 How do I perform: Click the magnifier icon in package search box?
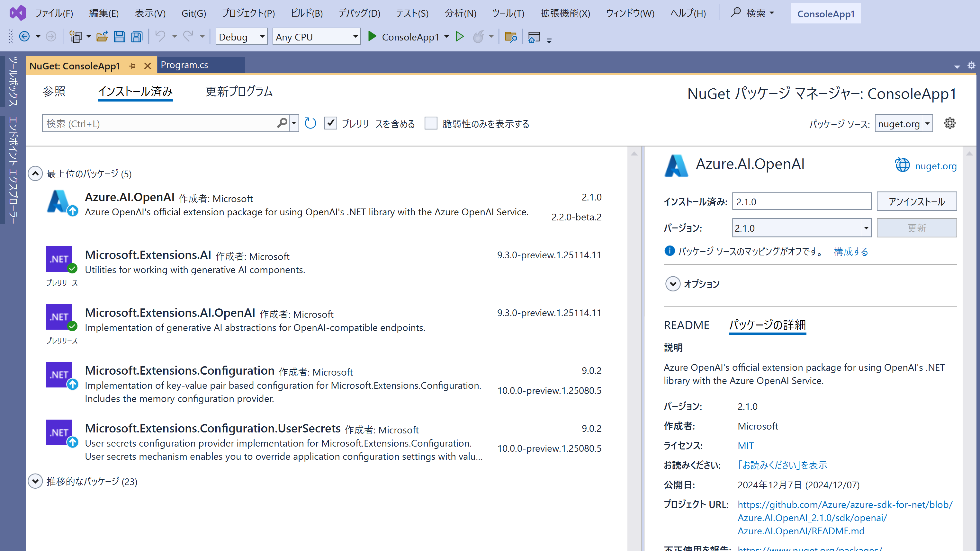282,123
